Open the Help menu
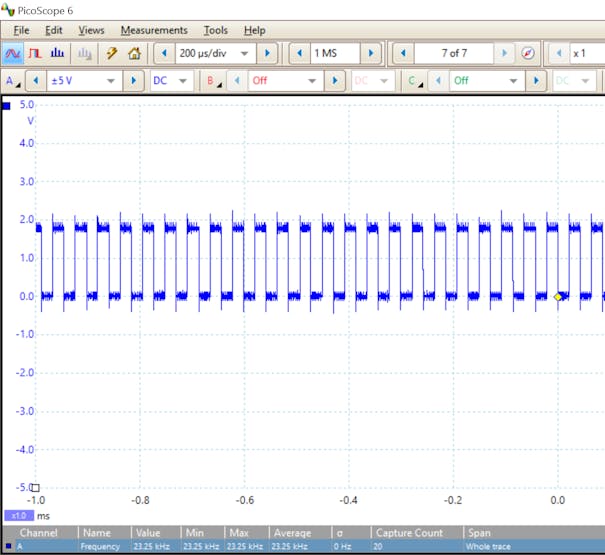605x555 pixels. [255, 30]
